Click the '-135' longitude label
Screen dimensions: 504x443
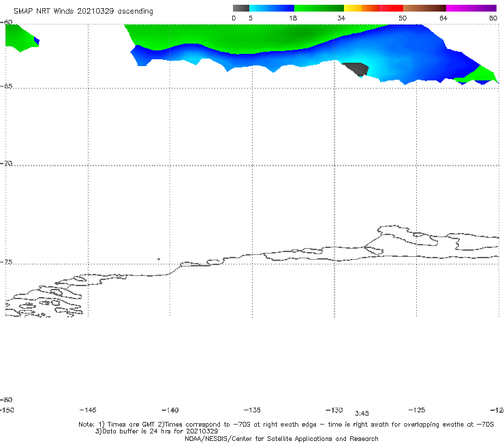pos(252,410)
